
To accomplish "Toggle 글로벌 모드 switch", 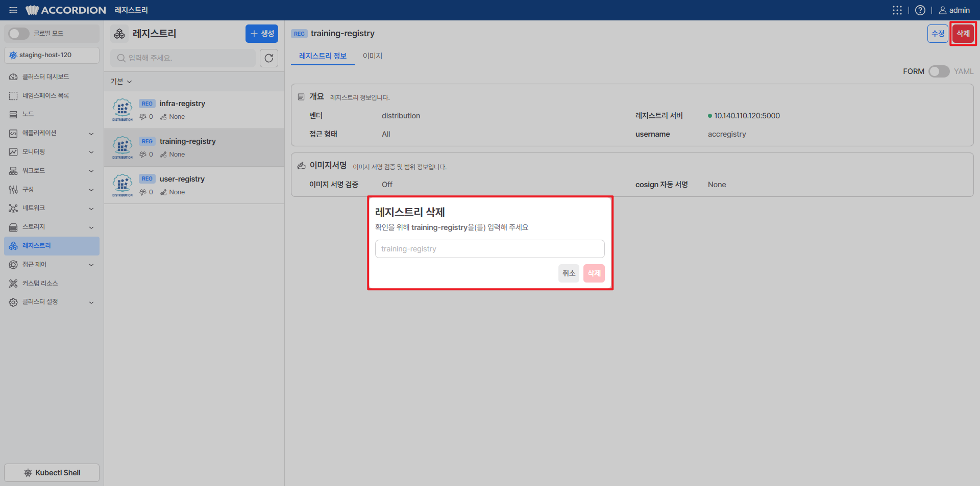I will tap(19, 34).
